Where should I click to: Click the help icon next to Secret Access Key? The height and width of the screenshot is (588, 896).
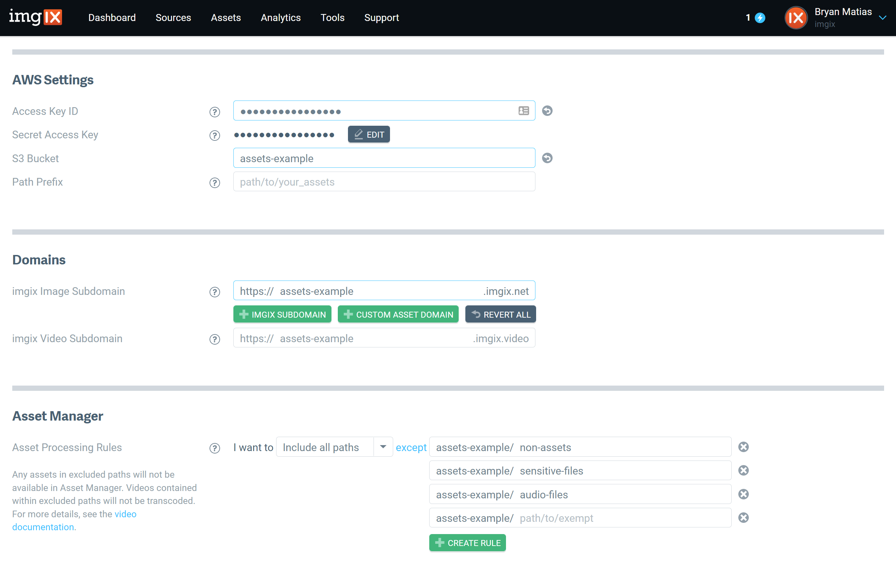coord(214,136)
